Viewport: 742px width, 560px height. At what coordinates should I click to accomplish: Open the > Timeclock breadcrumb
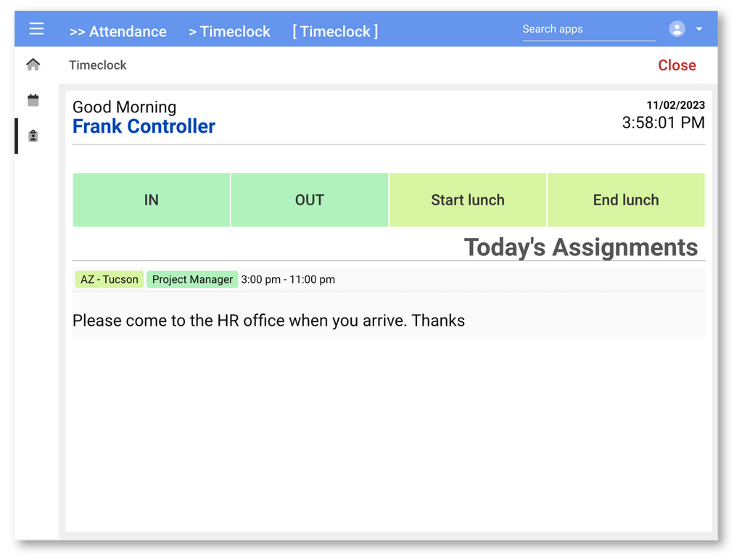[229, 32]
